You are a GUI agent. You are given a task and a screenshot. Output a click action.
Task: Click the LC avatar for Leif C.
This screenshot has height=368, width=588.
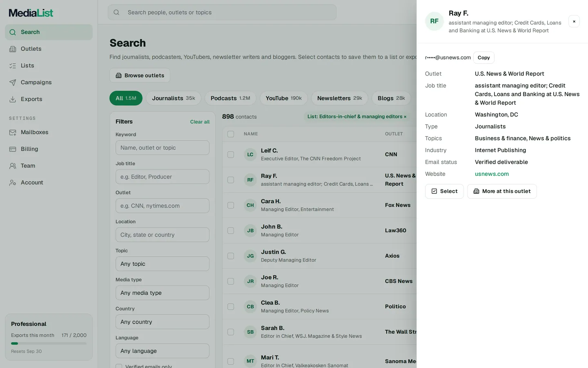tap(250, 155)
